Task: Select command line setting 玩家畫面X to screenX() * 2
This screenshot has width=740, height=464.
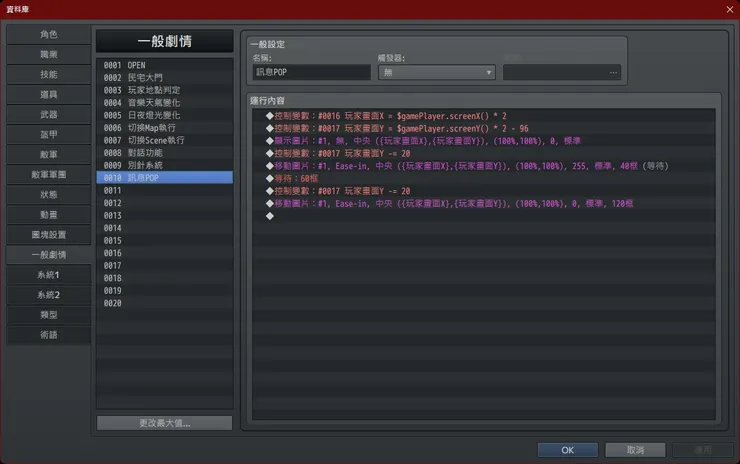Action: click(484, 116)
